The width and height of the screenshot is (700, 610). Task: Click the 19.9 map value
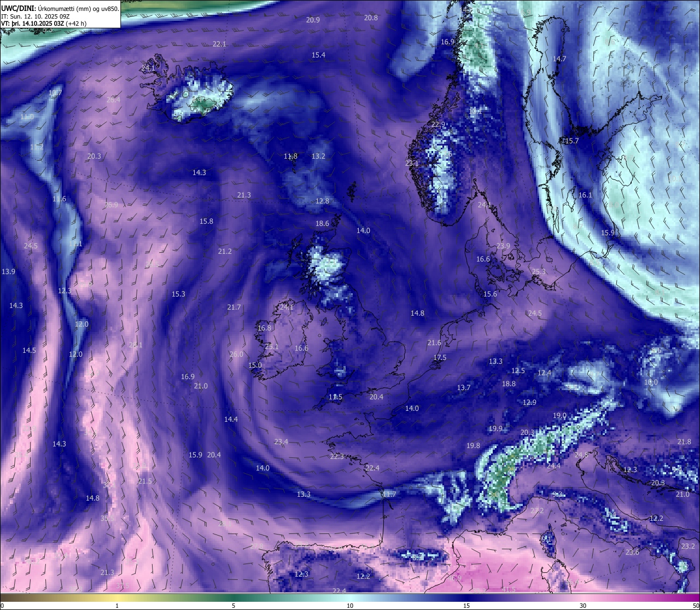pos(495,428)
